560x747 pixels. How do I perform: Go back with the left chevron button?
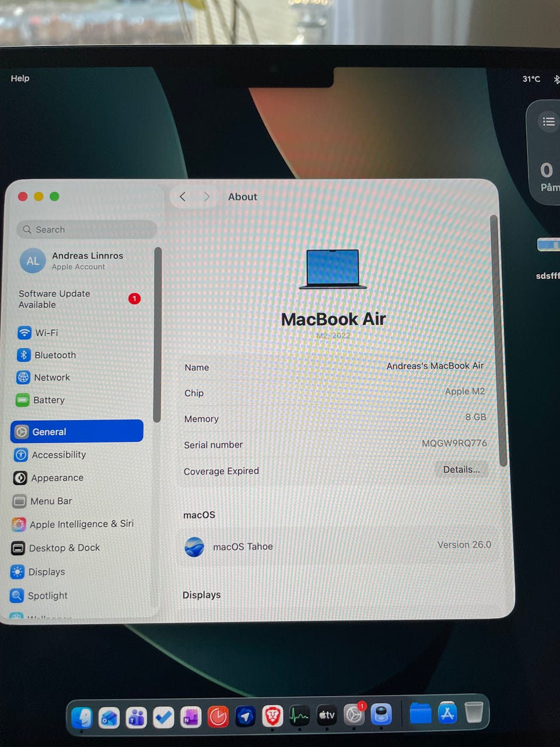[x=183, y=197]
